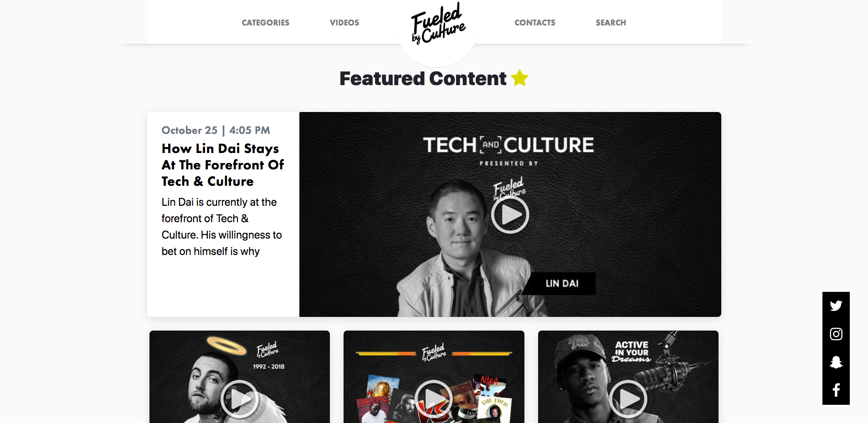
Task: Open the Contacts page
Action: (534, 23)
